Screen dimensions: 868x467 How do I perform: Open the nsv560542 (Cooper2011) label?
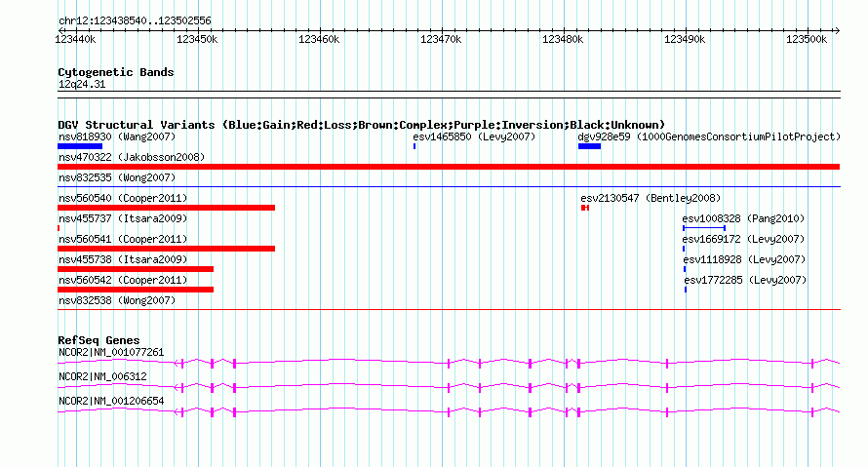click(x=123, y=280)
